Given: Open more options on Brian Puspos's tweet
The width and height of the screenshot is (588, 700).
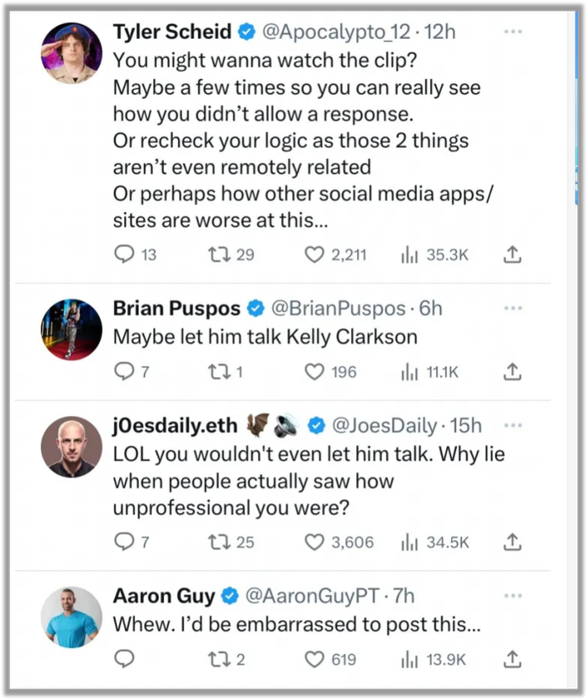Looking at the screenshot, I should [x=512, y=308].
